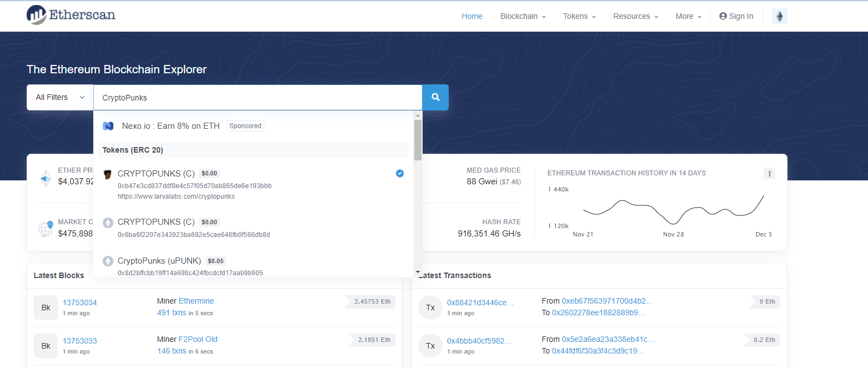Click the larvalabs.com/cryptopunks URL text

pos(176,196)
